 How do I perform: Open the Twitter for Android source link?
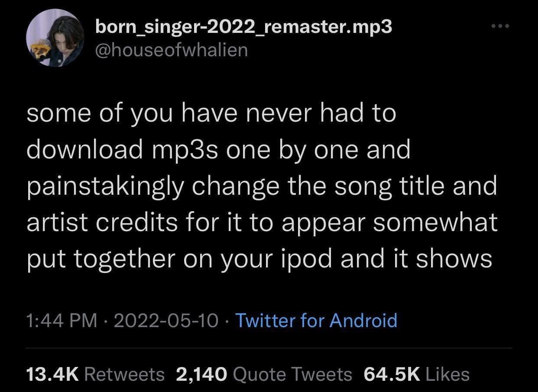click(316, 321)
